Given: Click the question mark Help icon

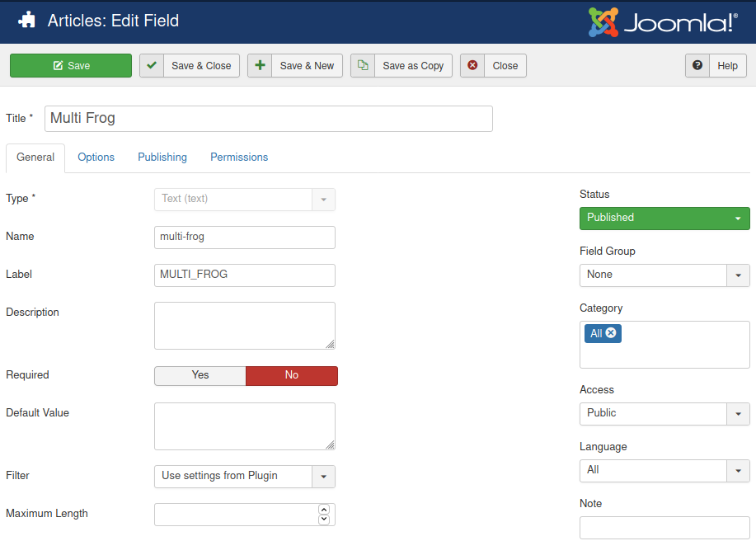Looking at the screenshot, I should (x=697, y=65).
